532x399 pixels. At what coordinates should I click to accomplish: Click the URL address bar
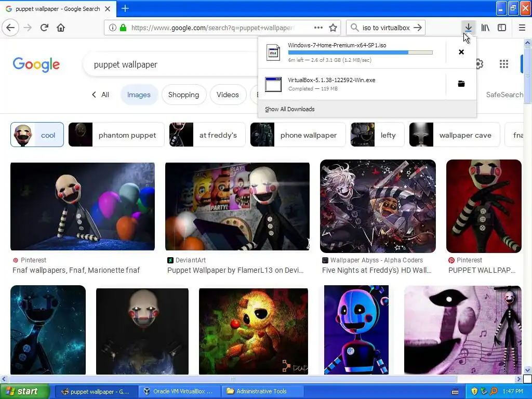click(x=222, y=28)
